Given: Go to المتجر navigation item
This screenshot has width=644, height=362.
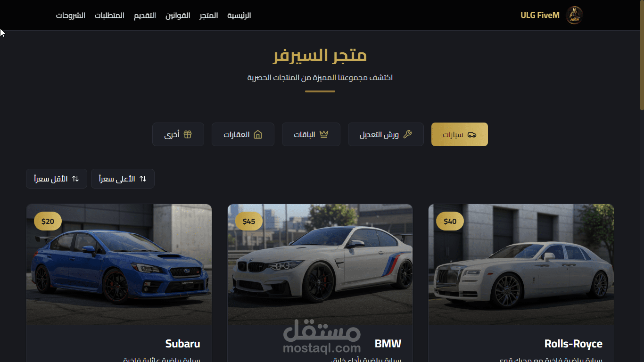Looking at the screenshot, I should (x=209, y=15).
